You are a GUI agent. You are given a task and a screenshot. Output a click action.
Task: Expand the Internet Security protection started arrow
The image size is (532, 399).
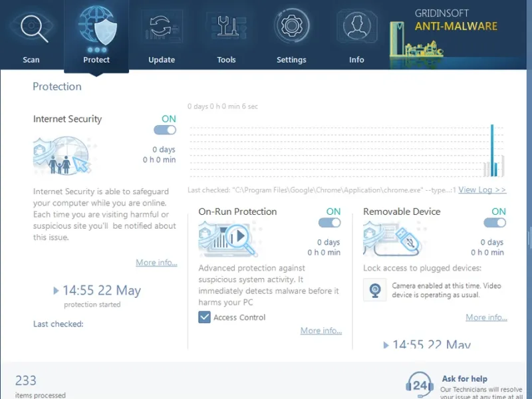click(x=56, y=291)
